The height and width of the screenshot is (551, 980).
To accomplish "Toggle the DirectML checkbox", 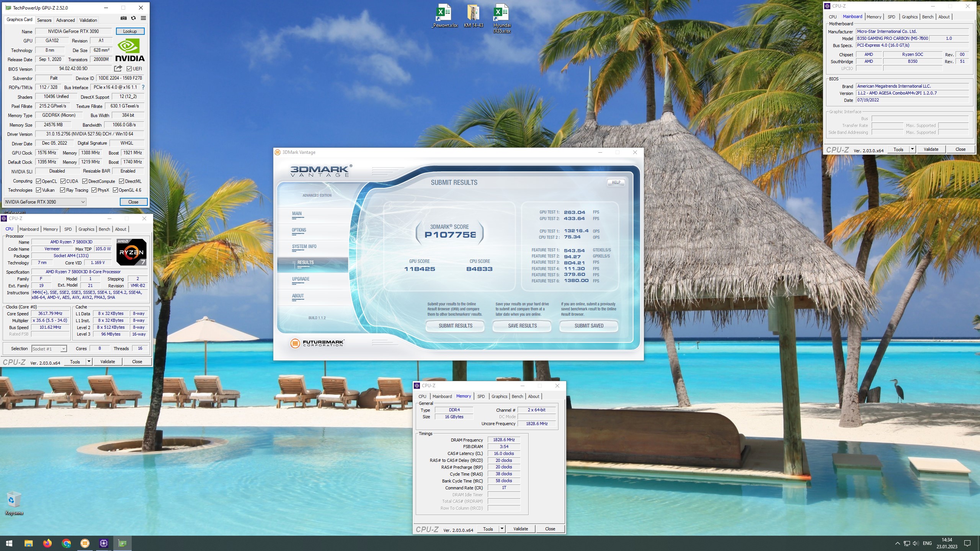I will click(x=121, y=181).
